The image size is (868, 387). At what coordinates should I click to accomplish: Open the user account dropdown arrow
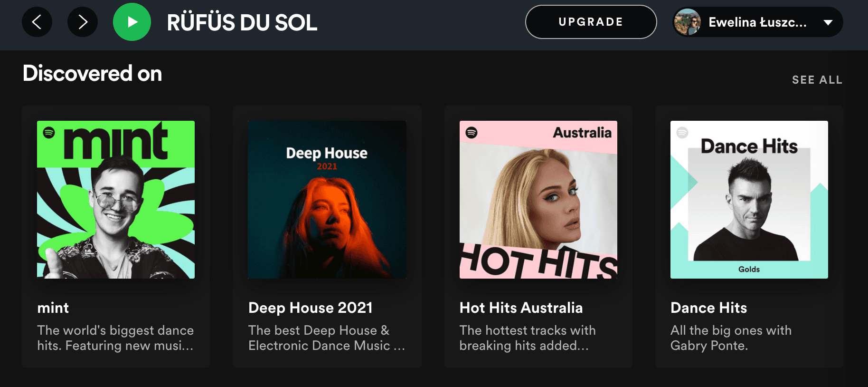tap(828, 22)
